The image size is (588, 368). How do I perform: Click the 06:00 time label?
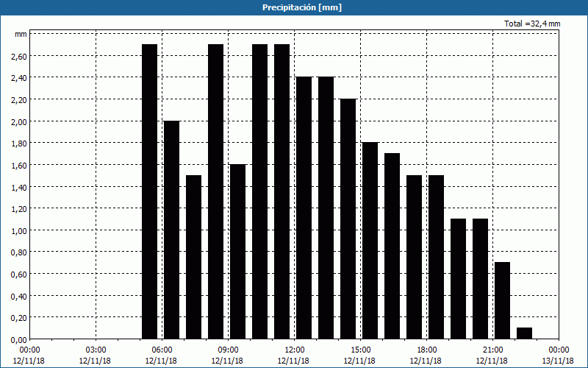click(x=162, y=350)
